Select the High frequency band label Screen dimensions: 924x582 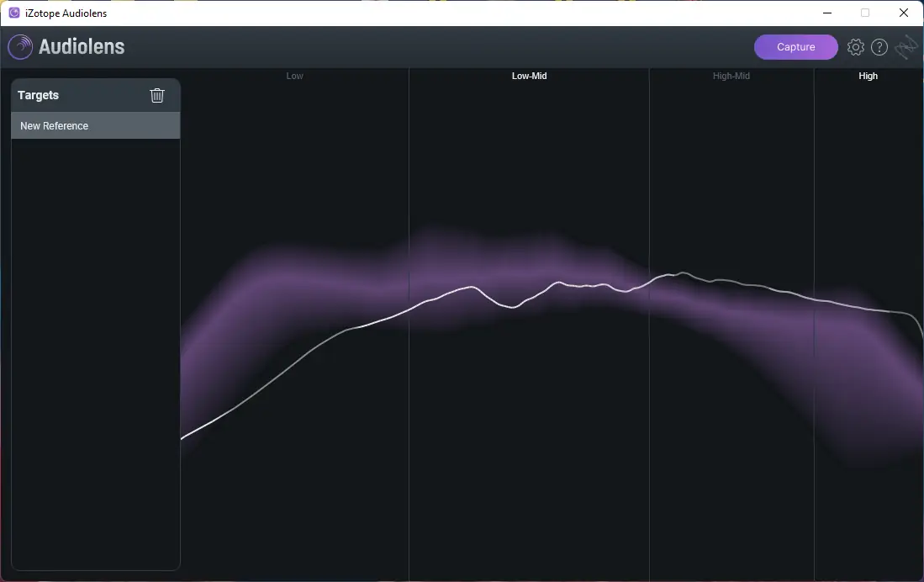868,76
